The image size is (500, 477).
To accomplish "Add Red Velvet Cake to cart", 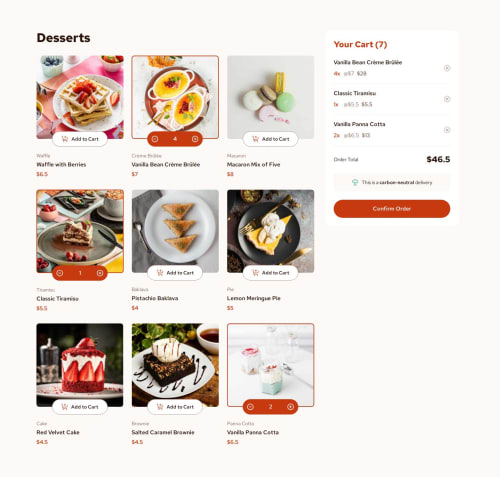I will (80, 407).
